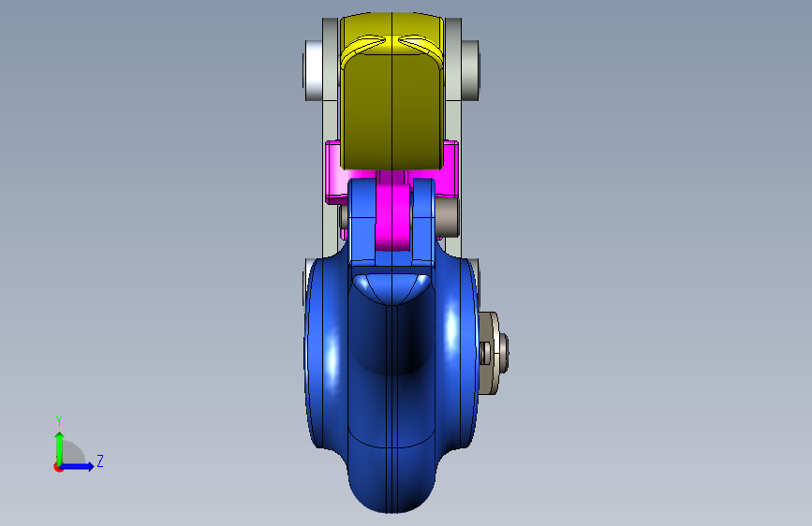
Task: Click the 'Y' axis label
Action: pyautogui.click(x=59, y=421)
